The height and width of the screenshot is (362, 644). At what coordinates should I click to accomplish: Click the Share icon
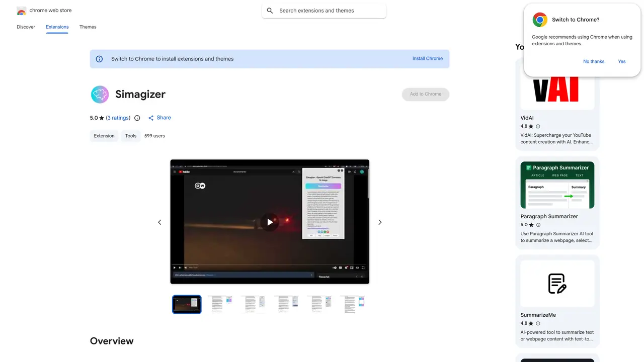(151, 118)
